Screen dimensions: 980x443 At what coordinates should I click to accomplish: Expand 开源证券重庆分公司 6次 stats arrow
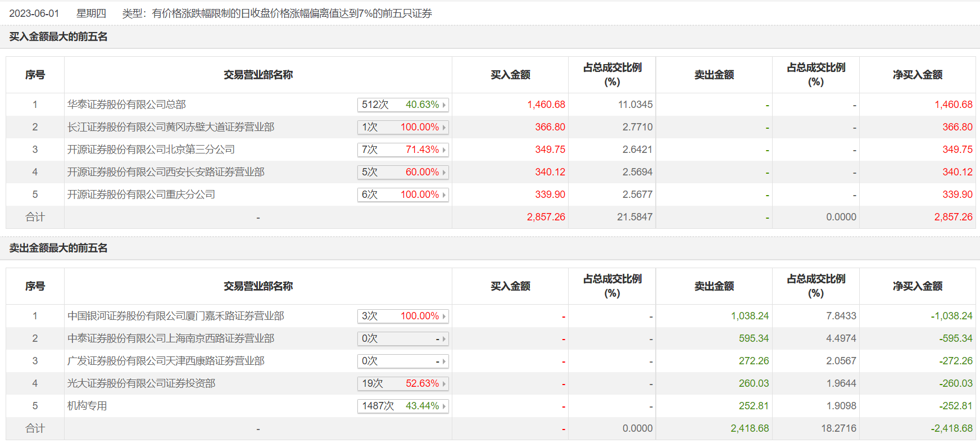444,195
